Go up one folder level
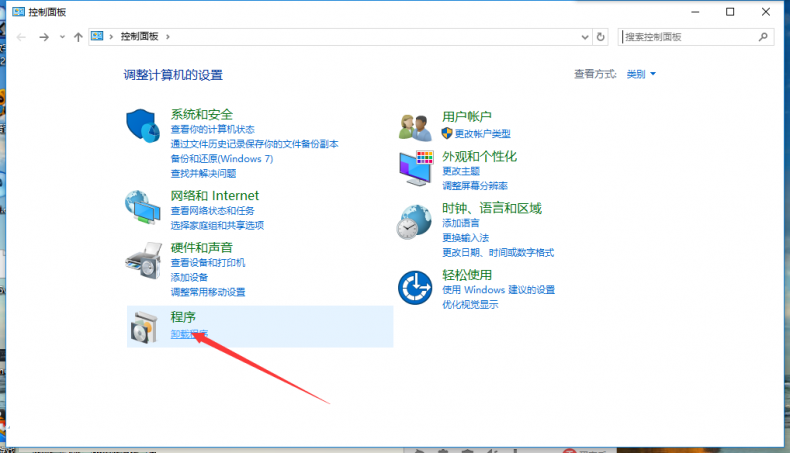 (x=78, y=37)
